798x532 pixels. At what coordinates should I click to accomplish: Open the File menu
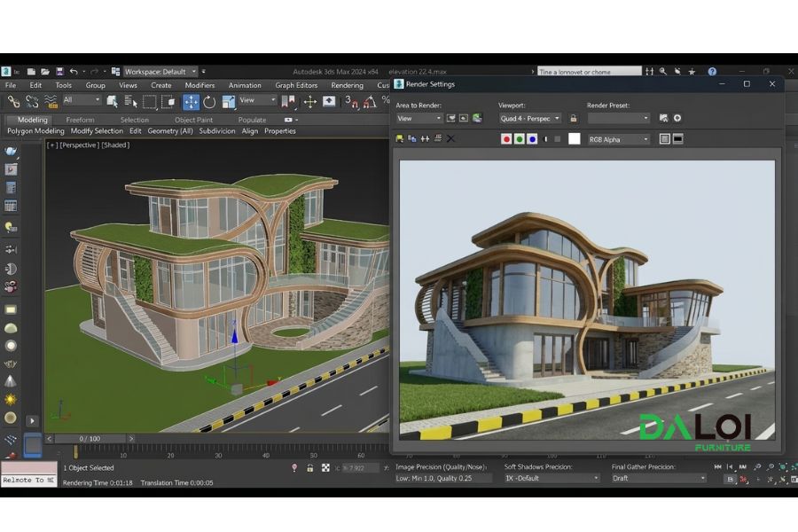[11, 85]
